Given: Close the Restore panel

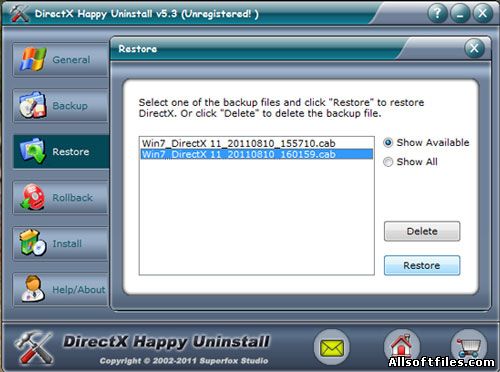Looking at the screenshot, I should click(474, 49).
